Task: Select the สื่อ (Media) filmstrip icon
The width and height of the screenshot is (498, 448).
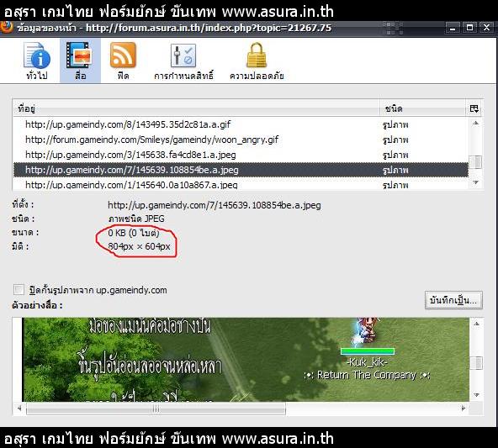Action: click(80, 61)
